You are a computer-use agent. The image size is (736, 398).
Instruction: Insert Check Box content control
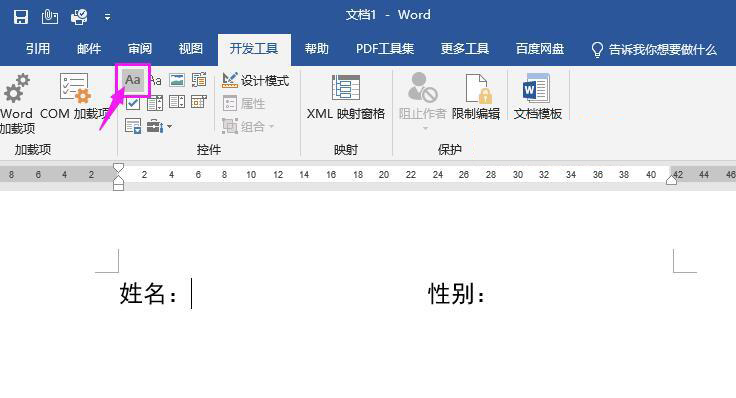coord(133,102)
